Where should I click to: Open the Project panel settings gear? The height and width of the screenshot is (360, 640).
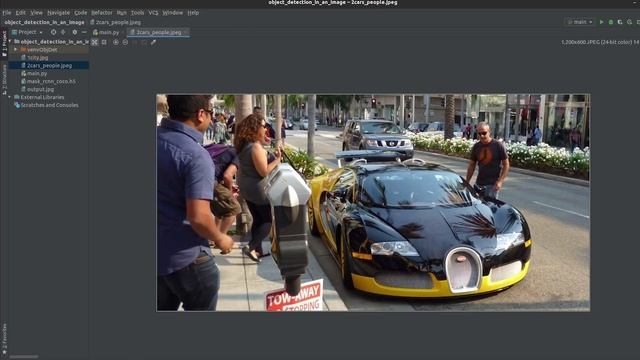(x=75, y=32)
